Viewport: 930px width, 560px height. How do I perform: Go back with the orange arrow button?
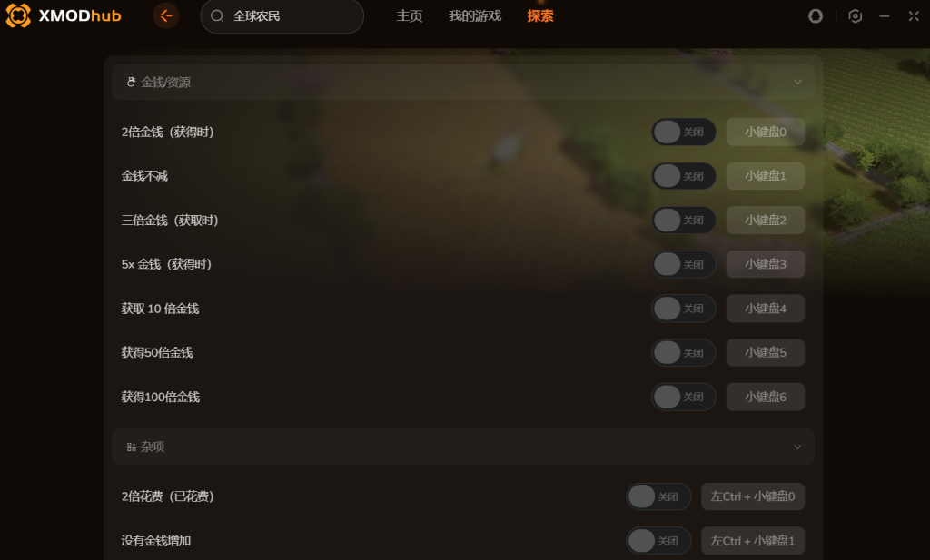pyautogui.click(x=166, y=15)
